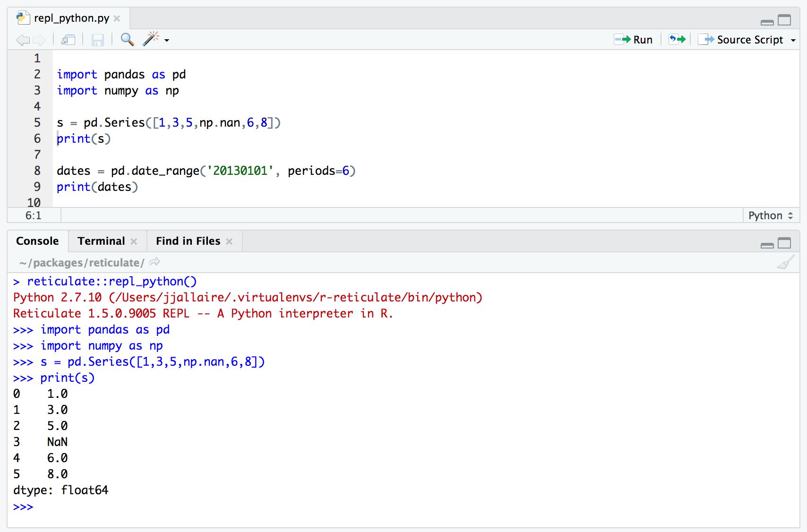The image size is (807, 532).
Task: Run the current line with Run button
Action: (634, 40)
